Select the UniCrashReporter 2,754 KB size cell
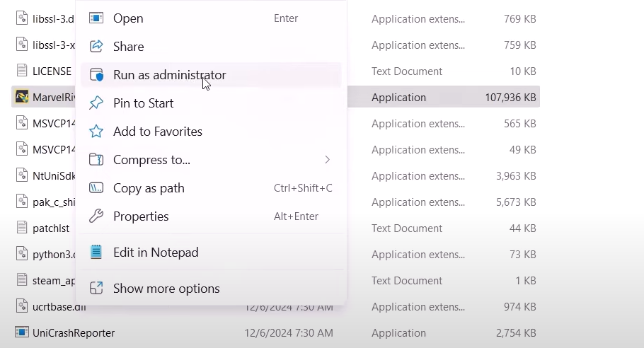 pos(515,332)
